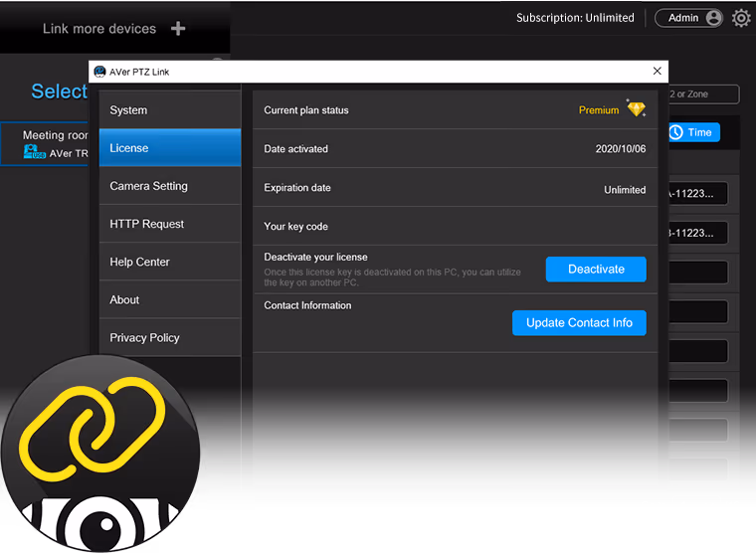Open the System settings tab
Image resolution: width=756 pixels, height=553 pixels.
169,110
